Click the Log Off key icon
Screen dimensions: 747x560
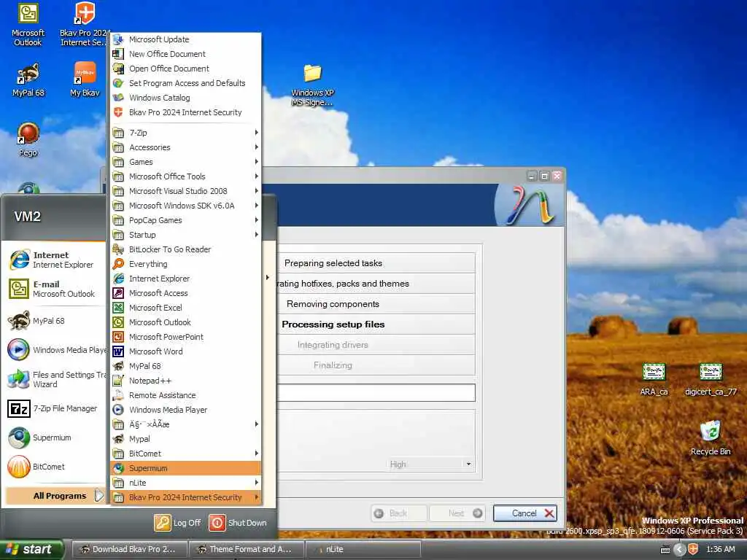coord(163,522)
